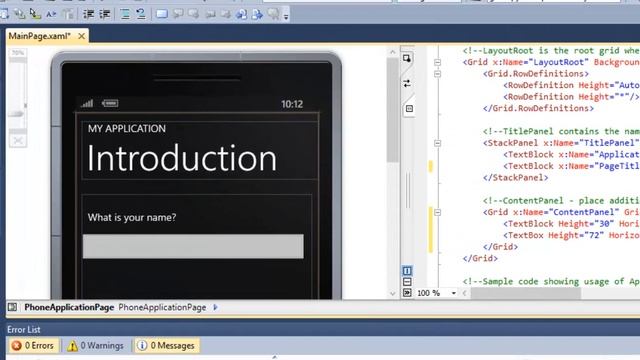Click XAML scroll left arrow

coord(464,293)
